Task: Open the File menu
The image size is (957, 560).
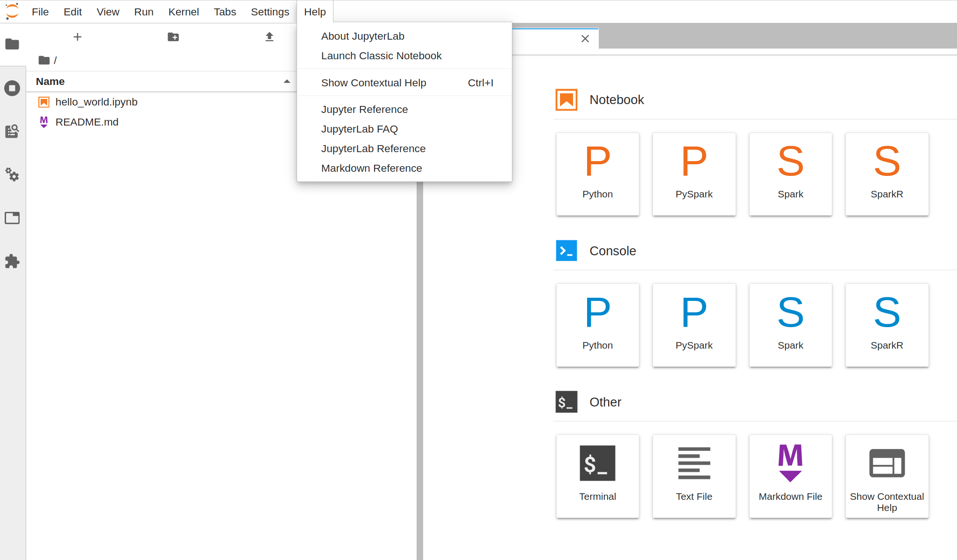Action: pos(40,12)
